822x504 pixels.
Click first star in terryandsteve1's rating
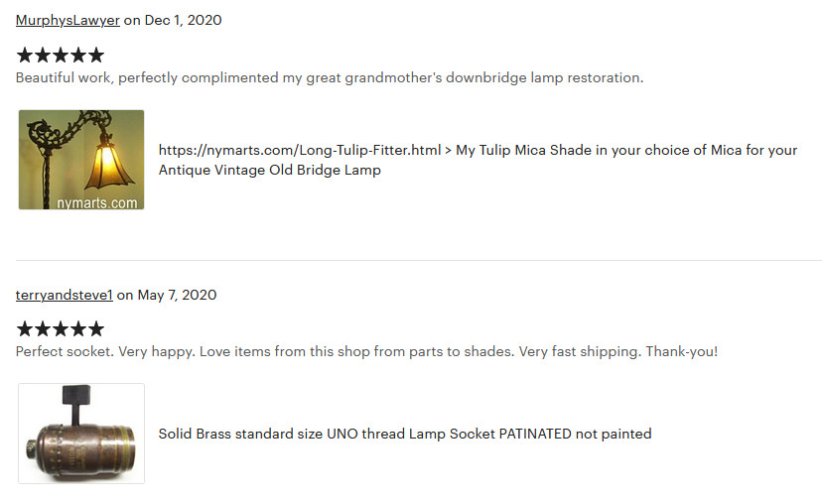(x=25, y=329)
